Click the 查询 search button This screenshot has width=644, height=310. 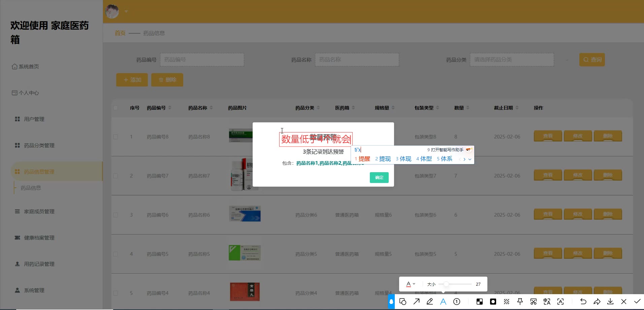[592, 60]
